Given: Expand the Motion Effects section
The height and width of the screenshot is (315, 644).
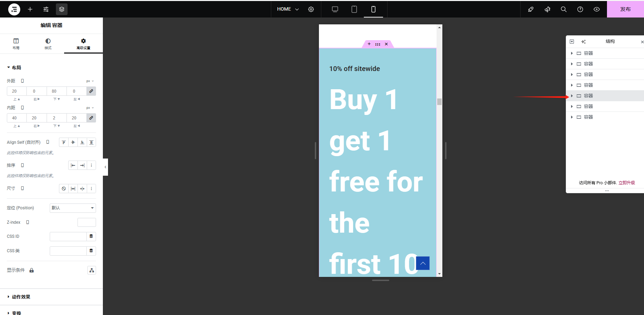Looking at the screenshot, I should pyautogui.click(x=21, y=297).
